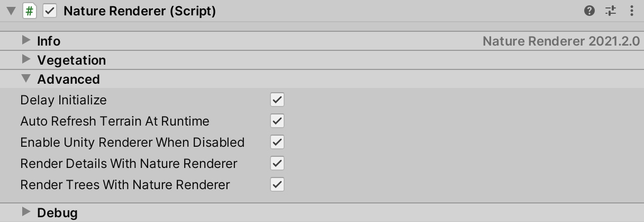The image size is (644, 222).
Task: Expand the Debug section arrow
Action: tap(25, 212)
